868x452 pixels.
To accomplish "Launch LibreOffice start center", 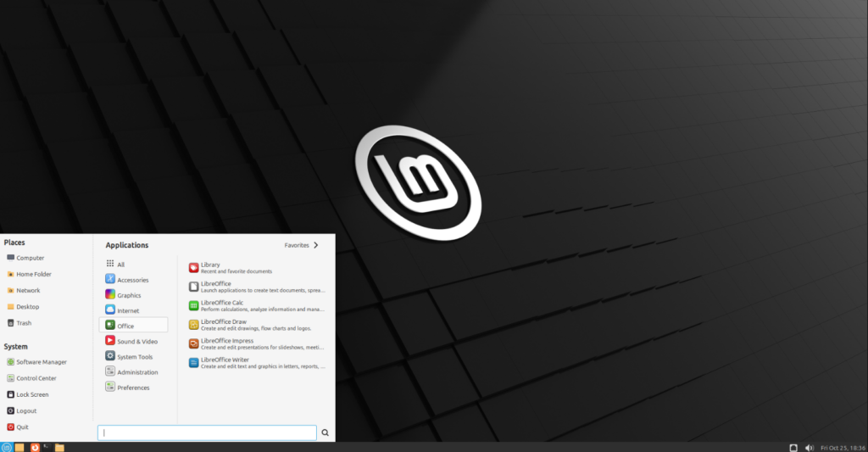I will coord(257,287).
